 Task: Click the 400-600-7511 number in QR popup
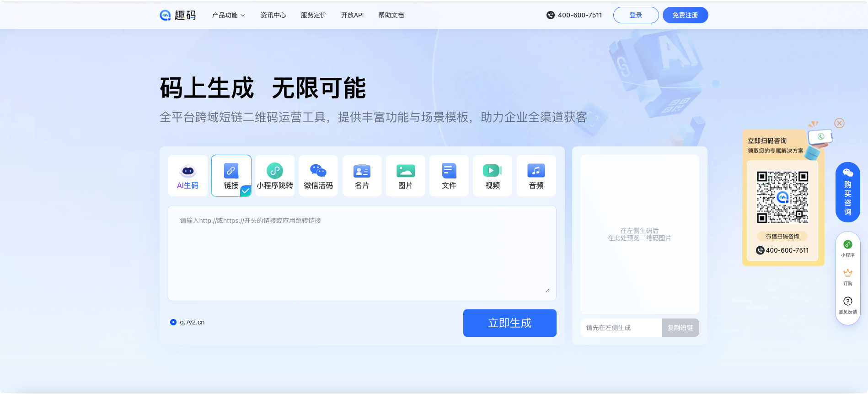click(x=787, y=250)
